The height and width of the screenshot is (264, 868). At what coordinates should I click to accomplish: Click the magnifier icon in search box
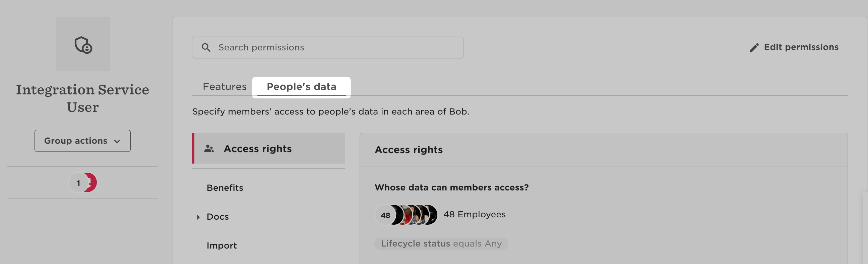pyautogui.click(x=206, y=48)
